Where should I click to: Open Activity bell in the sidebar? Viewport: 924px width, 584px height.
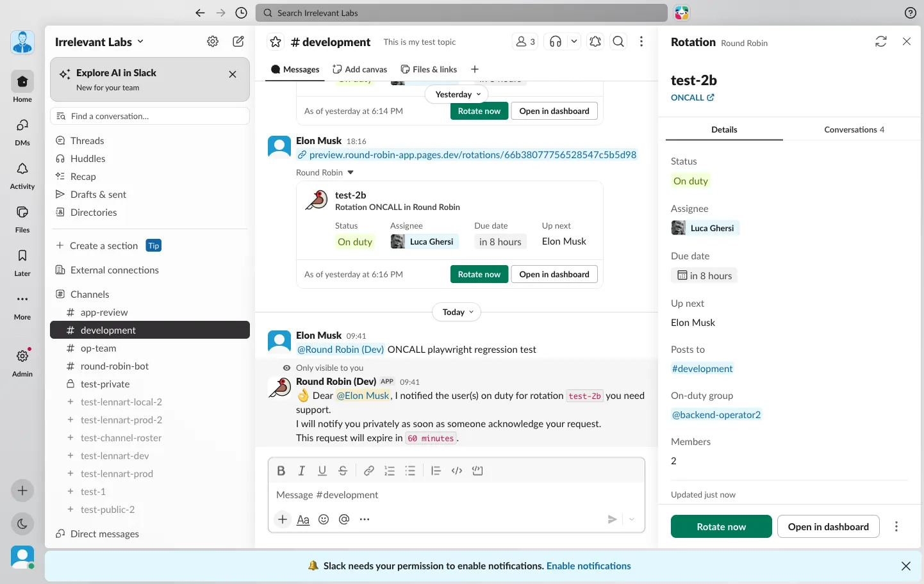coord(22,174)
